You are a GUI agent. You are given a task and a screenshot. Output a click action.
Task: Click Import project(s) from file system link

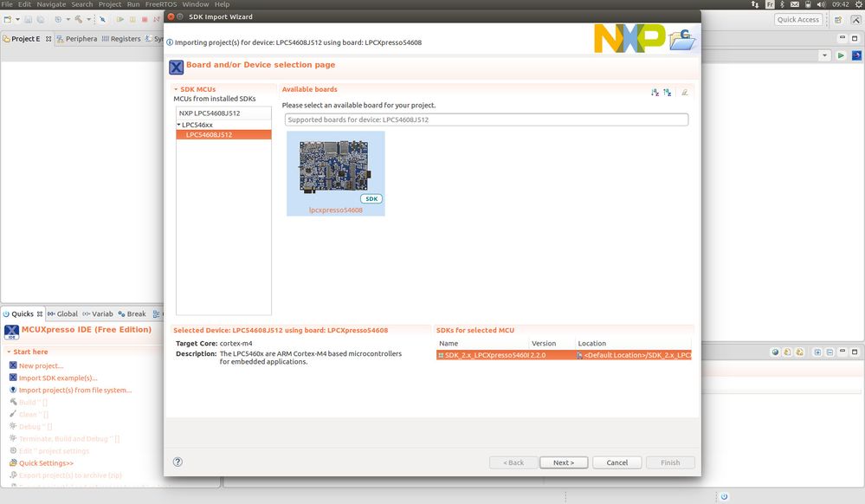pyautogui.click(x=75, y=390)
